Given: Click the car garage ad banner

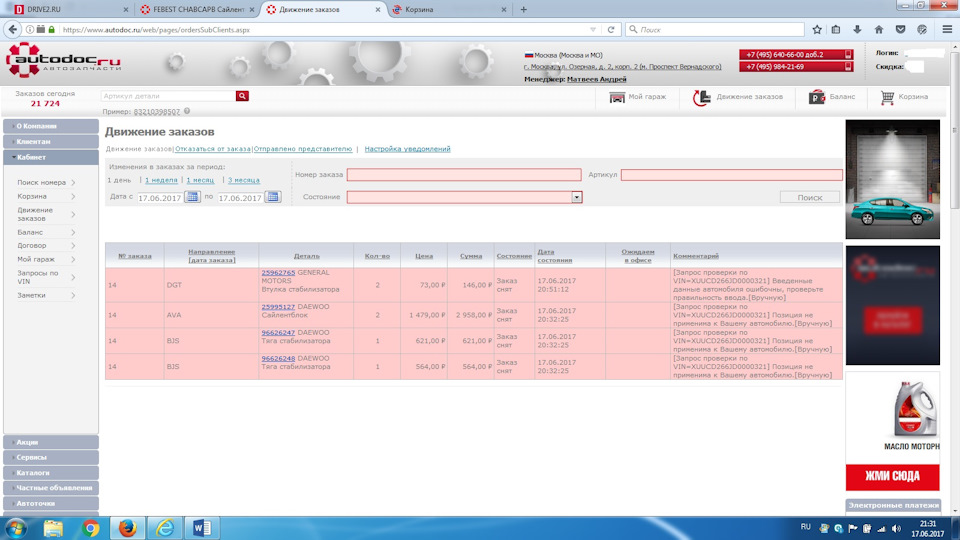Looking at the screenshot, I should point(893,179).
